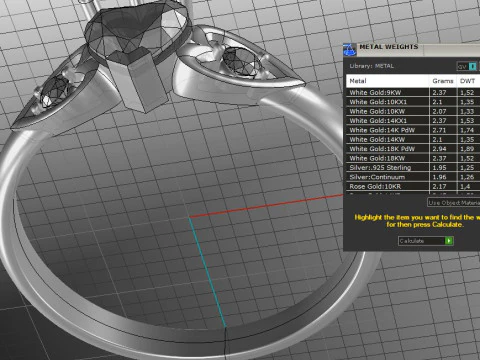Click the Use Object Materials button
The width and height of the screenshot is (480, 360).
[454, 202]
